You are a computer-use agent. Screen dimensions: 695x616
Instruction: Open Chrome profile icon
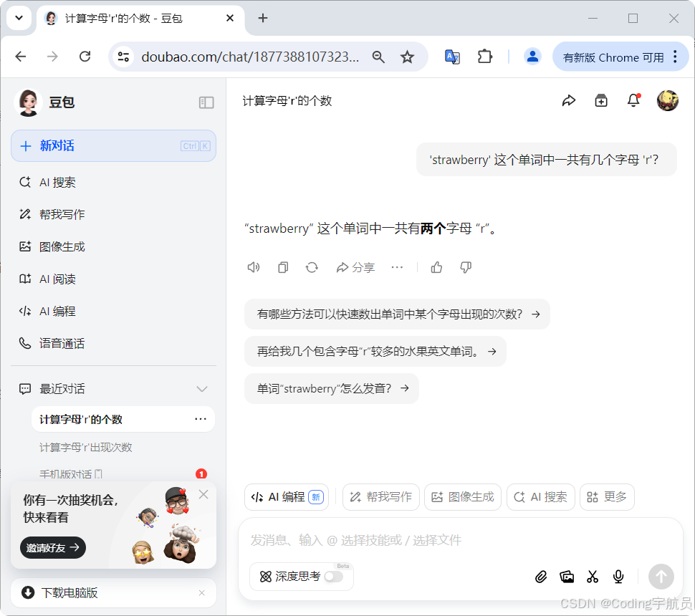532,57
